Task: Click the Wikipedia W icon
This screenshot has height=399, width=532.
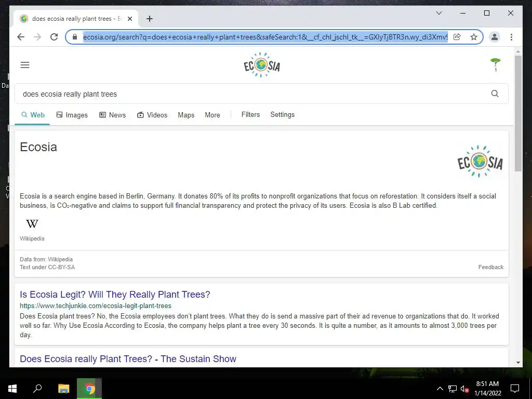Action: 32,223
